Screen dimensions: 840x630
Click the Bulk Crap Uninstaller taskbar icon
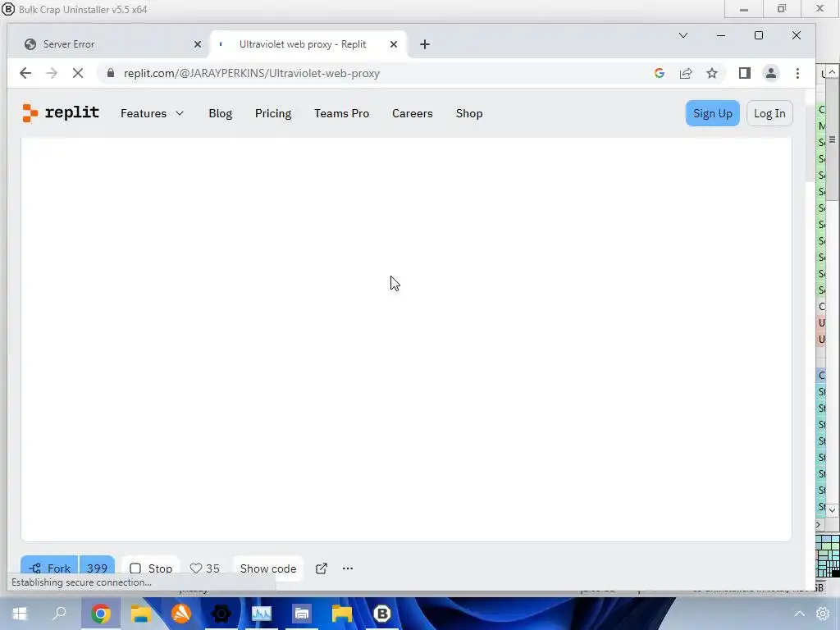(x=382, y=614)
